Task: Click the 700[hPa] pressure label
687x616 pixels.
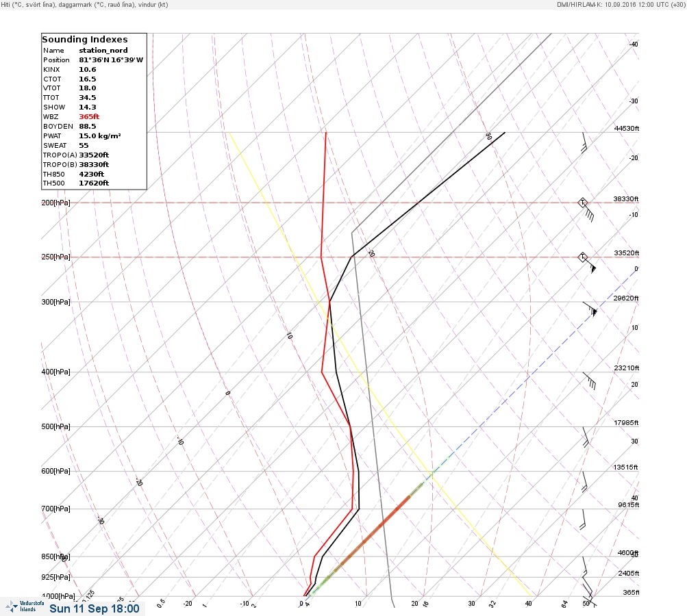Action: point(55,509)
